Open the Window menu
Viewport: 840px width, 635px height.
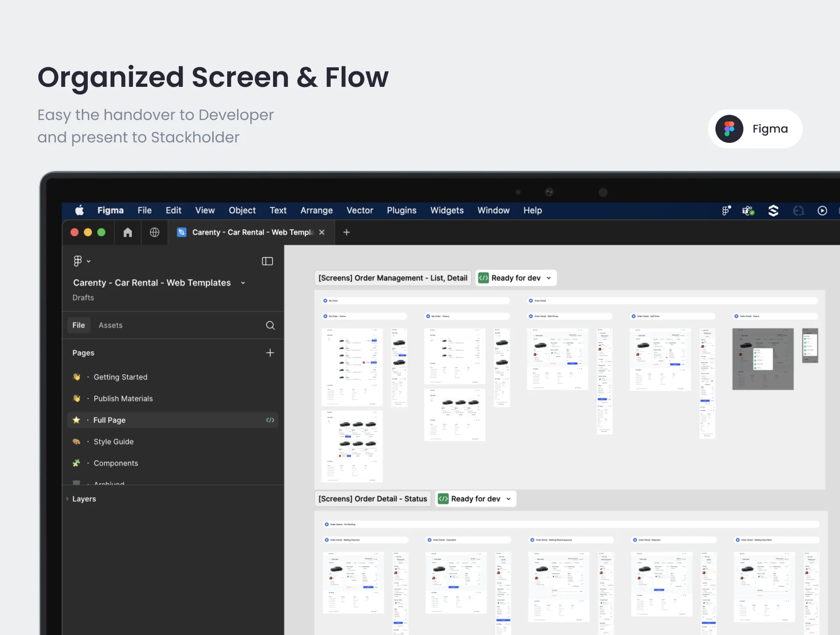coord(494,211)
